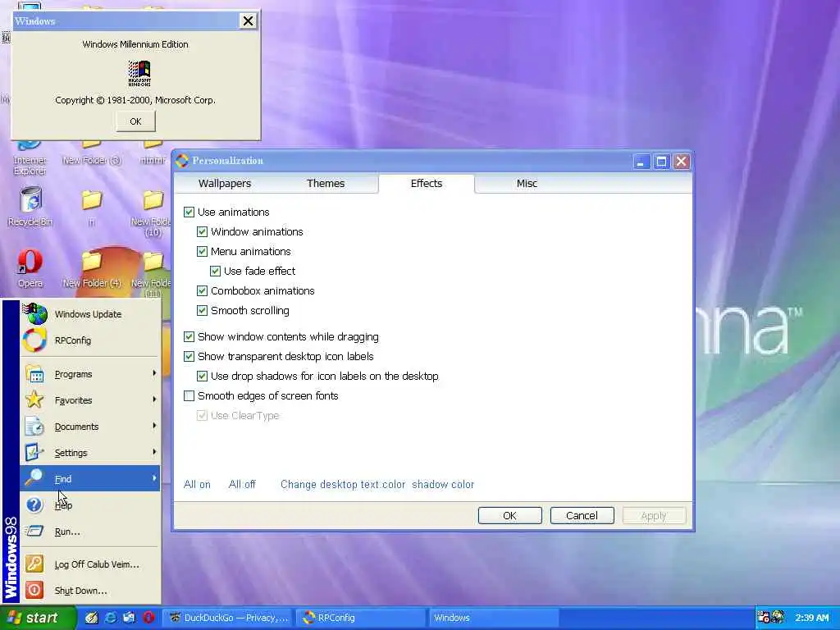The width and height of the screenshot is (840, 630).
Task: Open Opera from quick launch bar
Action: (x=148, y=618)
